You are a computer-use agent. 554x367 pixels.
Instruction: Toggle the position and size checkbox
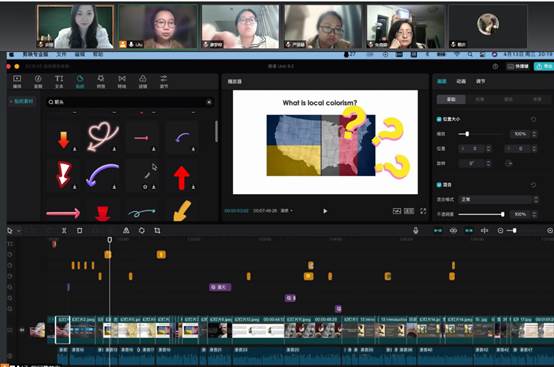click(x=439, y=119)
